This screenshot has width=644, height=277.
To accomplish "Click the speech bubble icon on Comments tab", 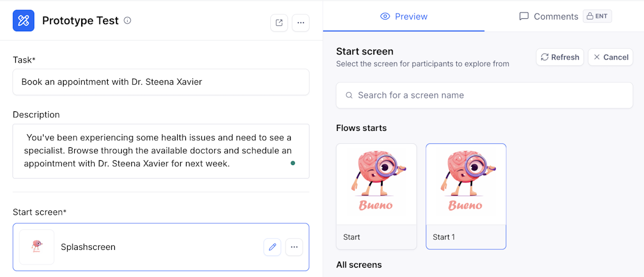I will point(524,17).
